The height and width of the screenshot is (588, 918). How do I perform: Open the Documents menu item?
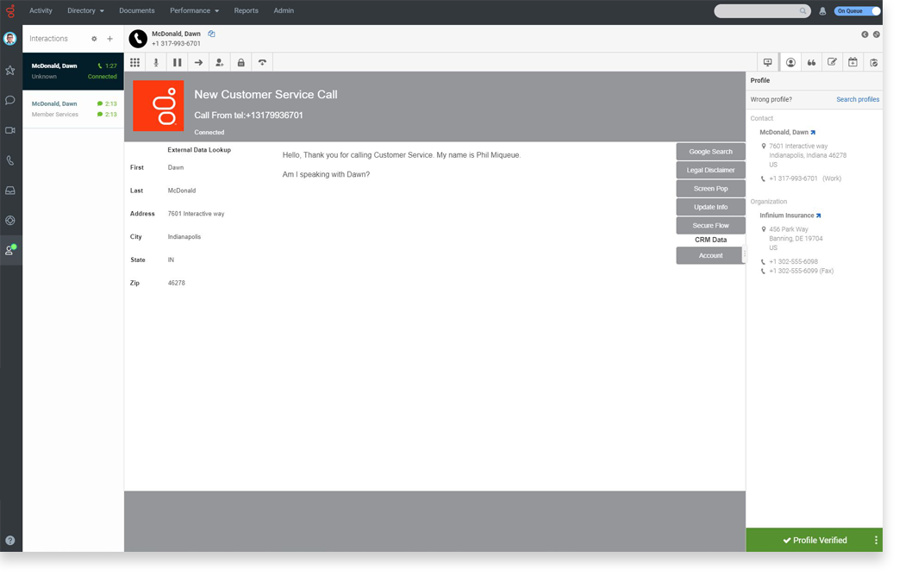click(x=136, y=10)
